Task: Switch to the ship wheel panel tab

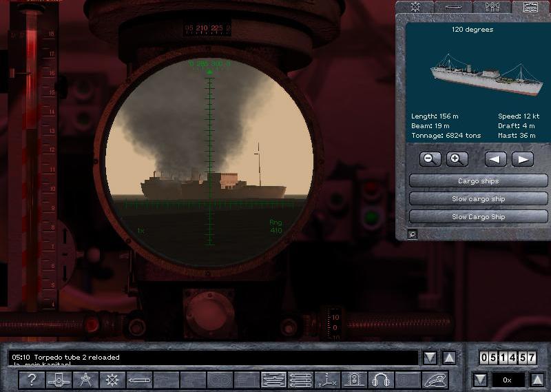Action: point(415,7)
